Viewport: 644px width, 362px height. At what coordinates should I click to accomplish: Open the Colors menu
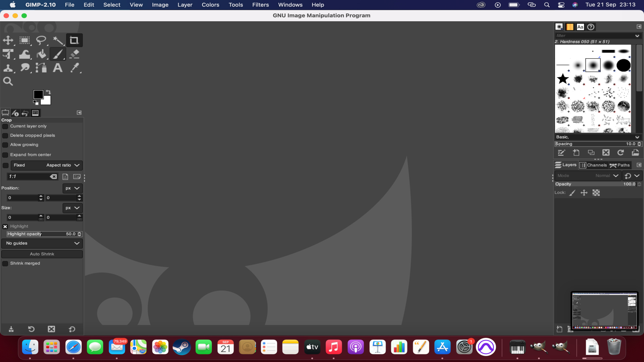click(x=210, y=5)
